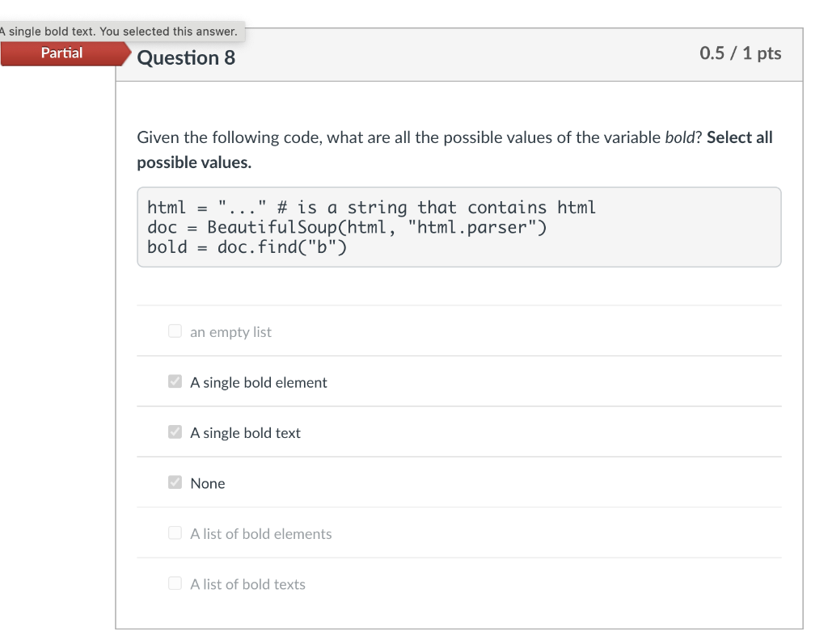
Task: Click the tooltip saying you selected this answer
Action: point(121,31)
